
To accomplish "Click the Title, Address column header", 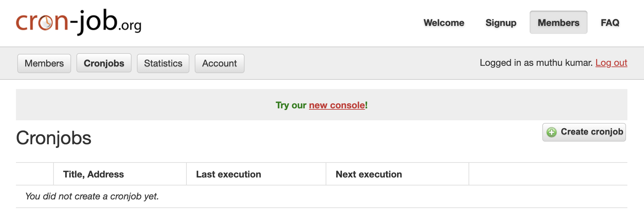I will click(93, 174).
